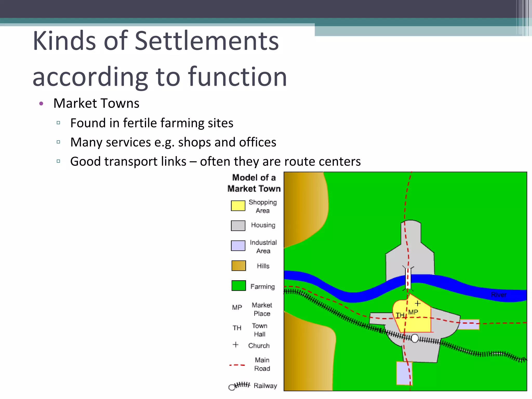Click the 'Farming' legend text
Image resolution: width=532 pixels, height=399 pixels.
click(263, 287)
